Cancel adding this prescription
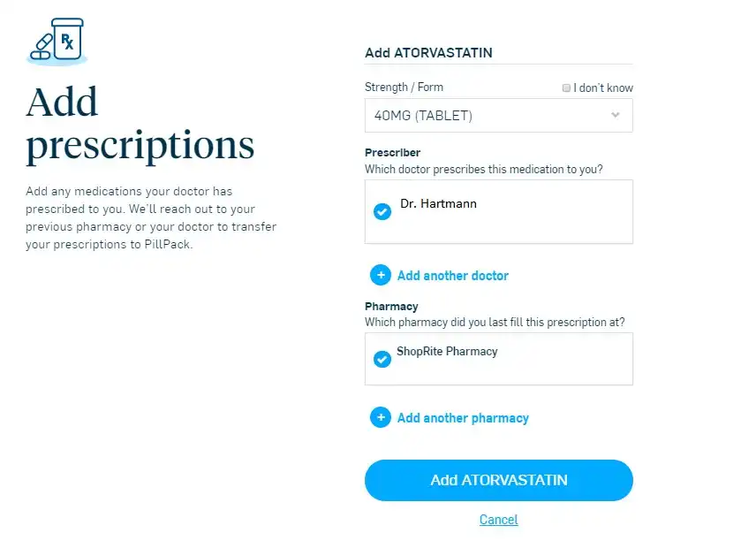756x548 pixels. (498, 520)
